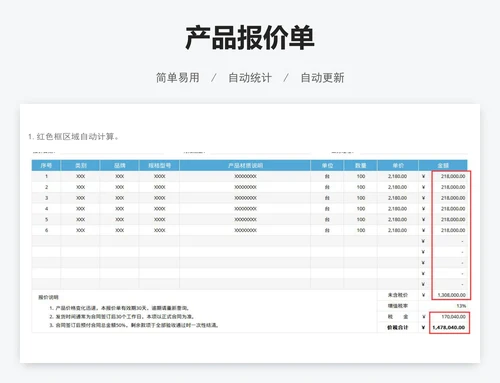
Task: Click quotation note 3 about 50% prepayment
Action: [x=134, y=325]
